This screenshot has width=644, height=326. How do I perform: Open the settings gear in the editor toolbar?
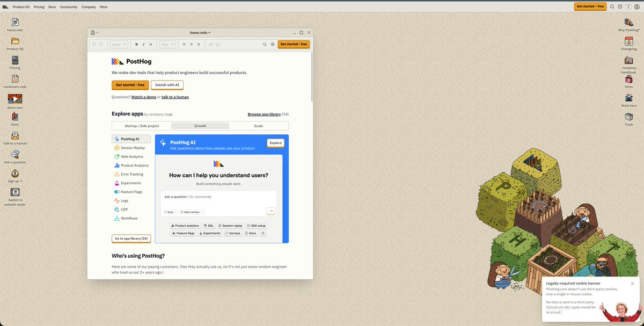[273, 45]
